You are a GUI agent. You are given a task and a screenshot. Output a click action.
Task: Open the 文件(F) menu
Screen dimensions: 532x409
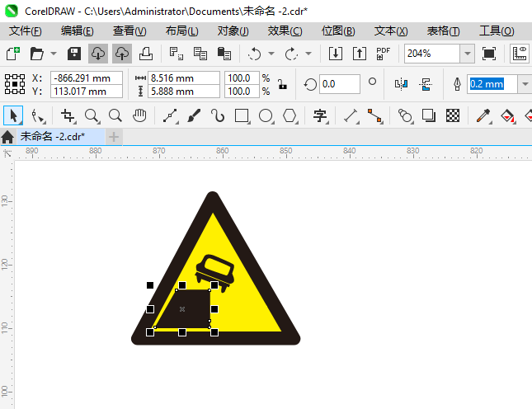(26, 31)
